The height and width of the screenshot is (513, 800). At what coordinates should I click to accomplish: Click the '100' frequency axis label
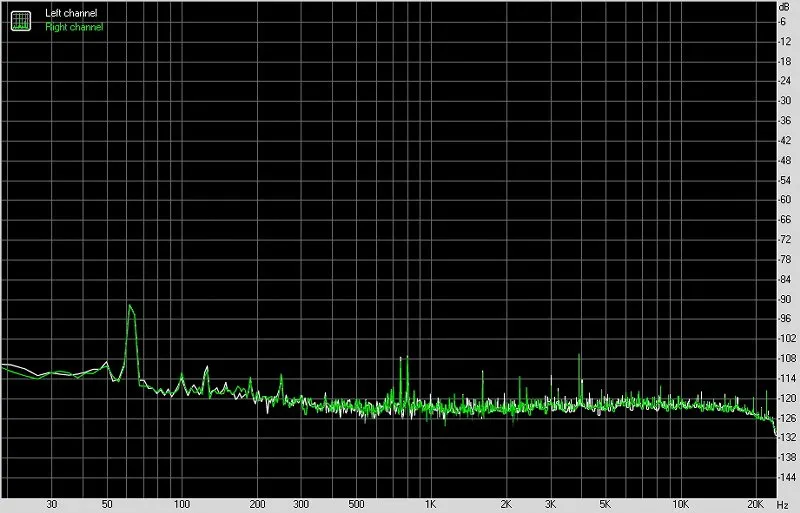182,505
